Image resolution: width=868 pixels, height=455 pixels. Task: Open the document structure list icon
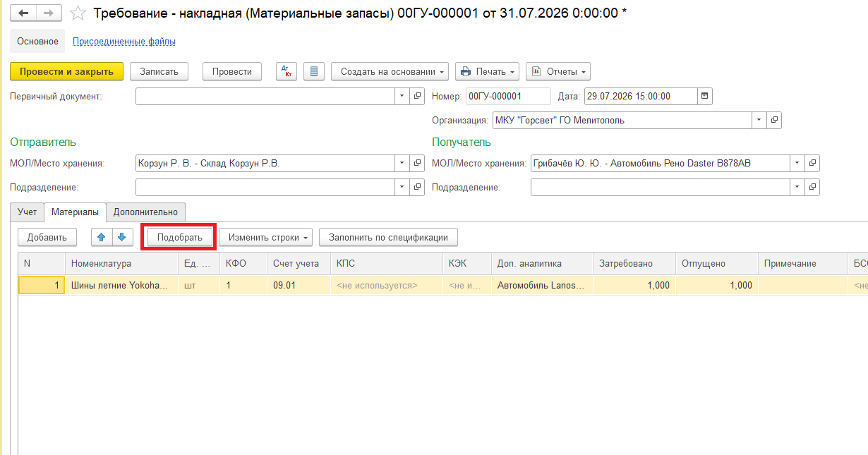[314, 71]
